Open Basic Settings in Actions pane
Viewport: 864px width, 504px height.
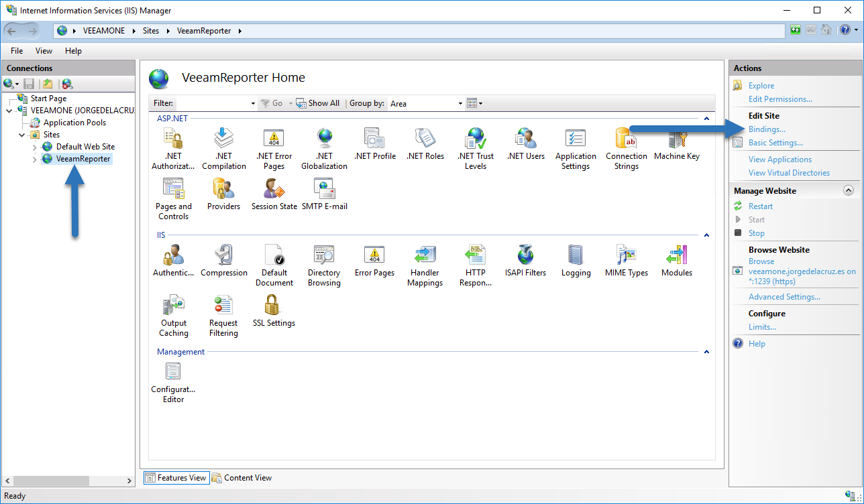[775, 143]
